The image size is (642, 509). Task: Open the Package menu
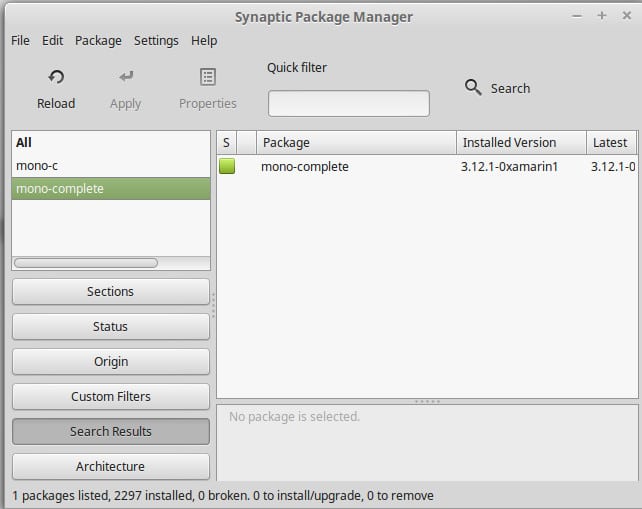[x=98, y=41]
